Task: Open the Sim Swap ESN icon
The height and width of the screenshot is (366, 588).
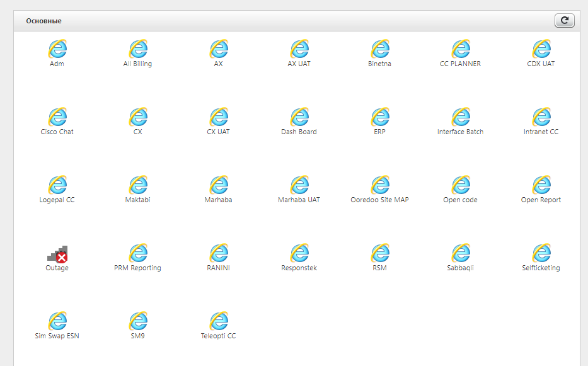Action: pyautogui.click(x=57, y=321)
